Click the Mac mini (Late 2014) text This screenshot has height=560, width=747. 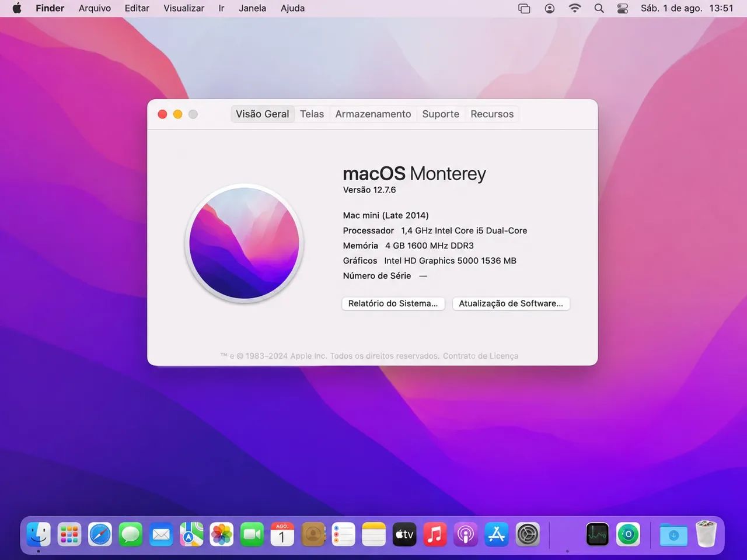point(386,215)
